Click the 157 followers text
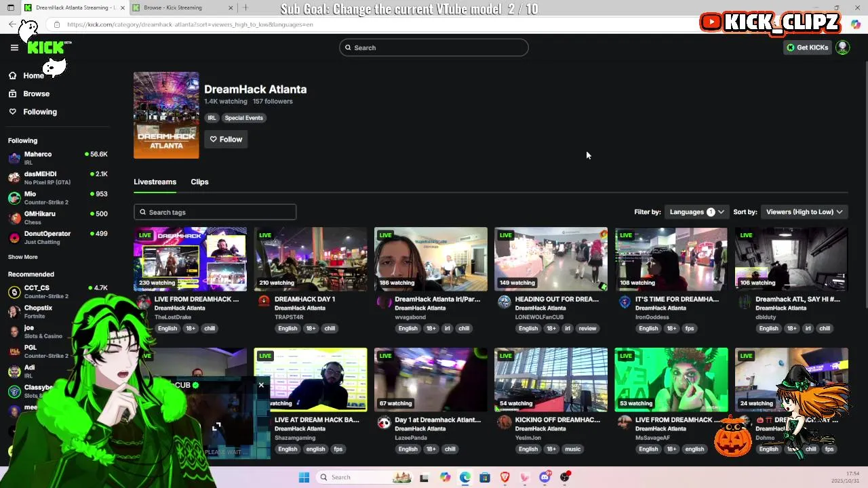Screen dimensions: 868x488 point(273,102)
